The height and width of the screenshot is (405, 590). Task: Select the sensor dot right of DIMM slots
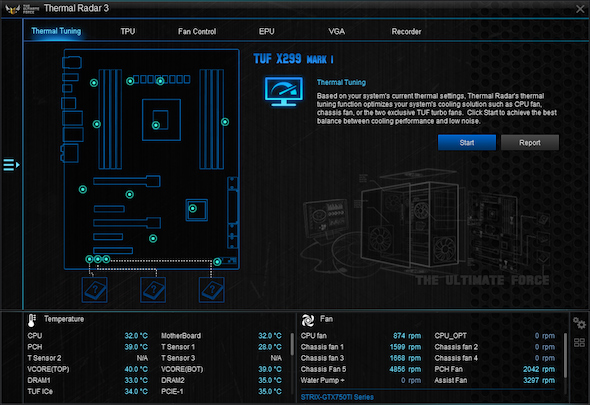225,122
